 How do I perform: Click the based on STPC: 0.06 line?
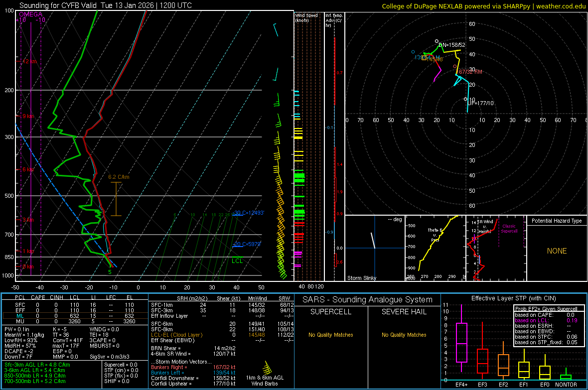click(546, 337)
